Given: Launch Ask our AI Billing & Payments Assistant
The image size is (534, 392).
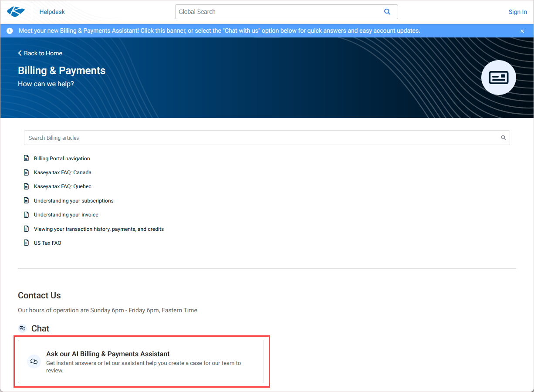Looking at the screenshot, I should pyautogui.click(x=108, y=354).
